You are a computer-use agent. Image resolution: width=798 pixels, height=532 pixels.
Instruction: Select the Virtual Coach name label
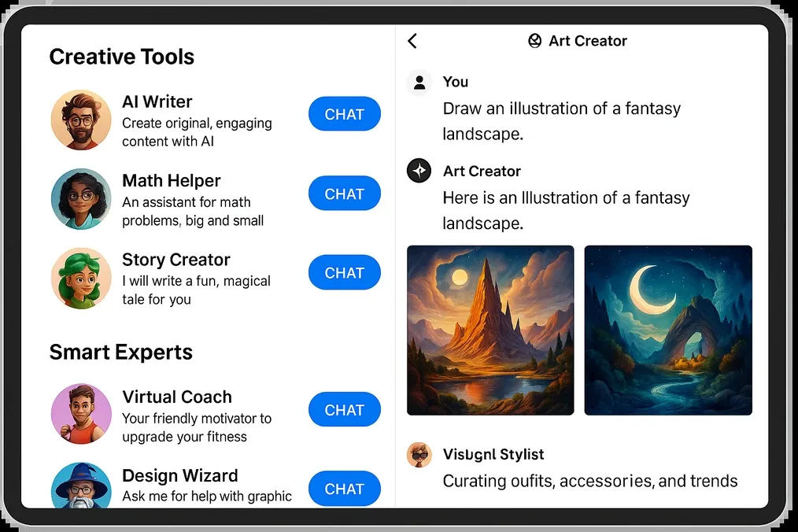point(177,397)
